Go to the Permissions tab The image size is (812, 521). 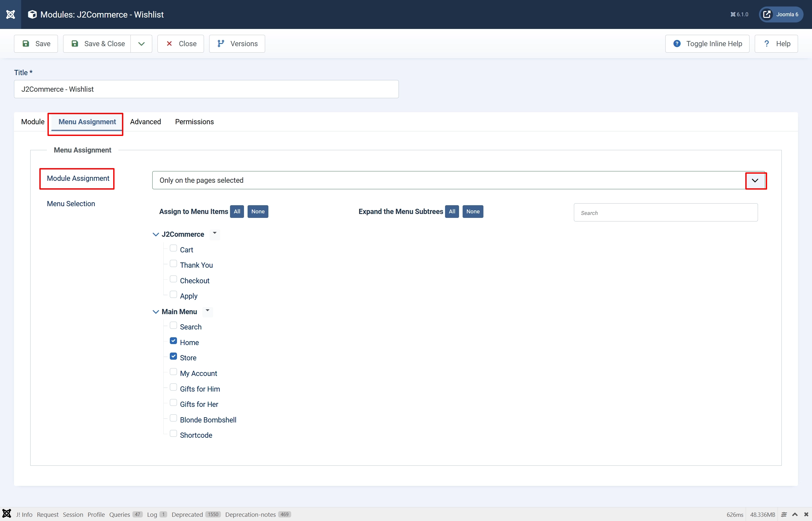pyautogui.click(x=194, y=122)
